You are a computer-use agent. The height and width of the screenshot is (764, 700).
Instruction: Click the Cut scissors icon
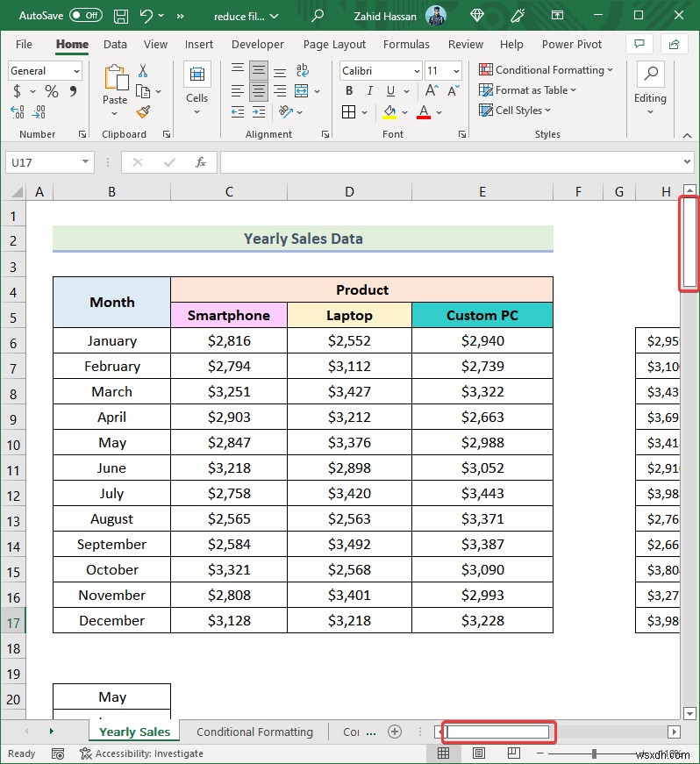coord(143,71)
